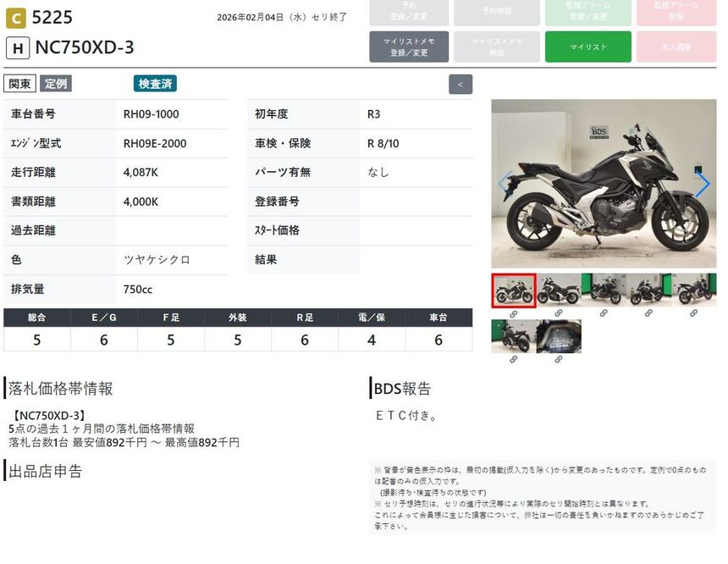
Task: Click link icon under second thumbnail
Action: [559, 313]
